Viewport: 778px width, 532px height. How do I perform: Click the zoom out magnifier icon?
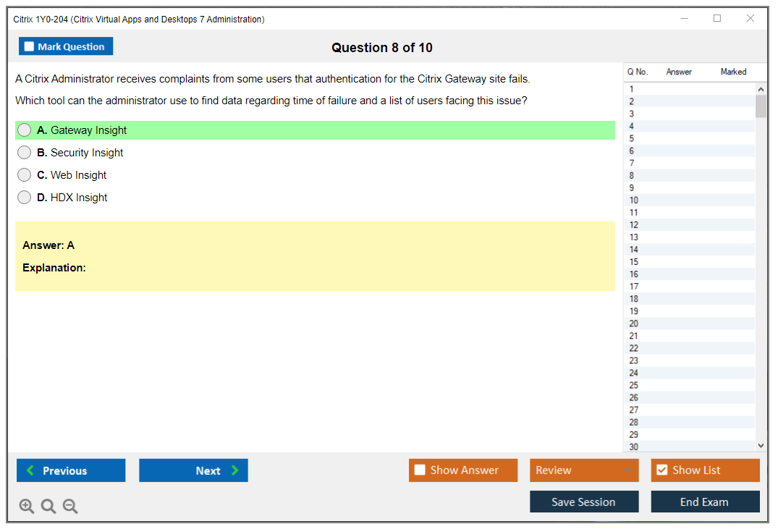(x=70, y=507)
